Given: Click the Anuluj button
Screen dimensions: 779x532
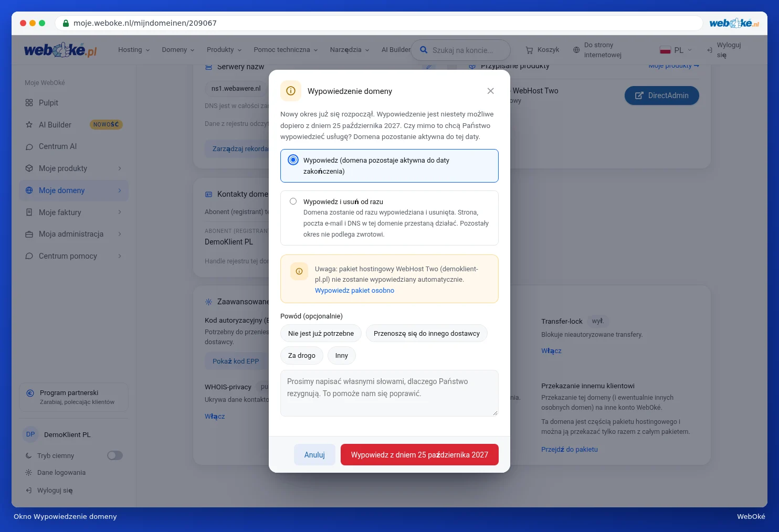Looking at the screenshot, I should tap(314, 455).
